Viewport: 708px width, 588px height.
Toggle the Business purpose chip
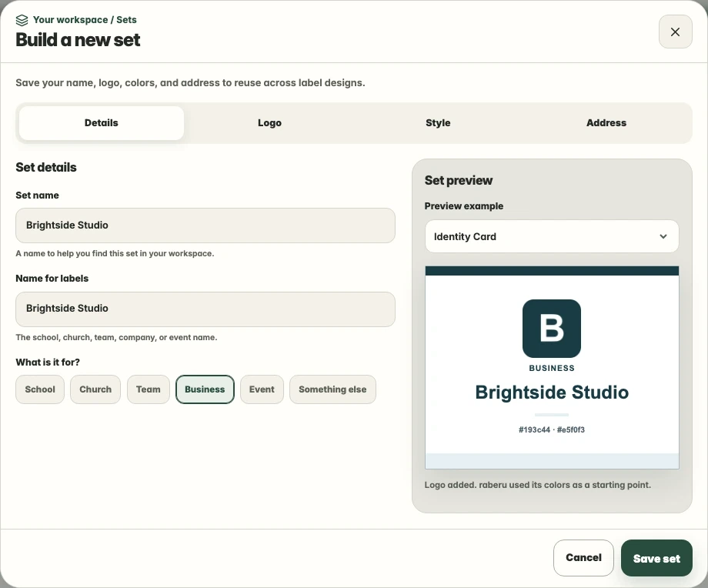tap(205, 389)
